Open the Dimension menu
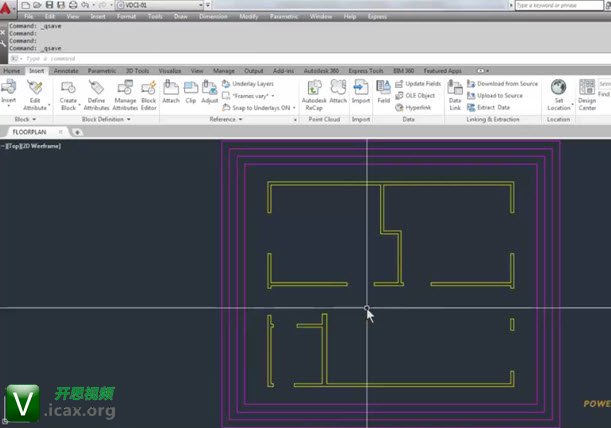 (211, 17)
